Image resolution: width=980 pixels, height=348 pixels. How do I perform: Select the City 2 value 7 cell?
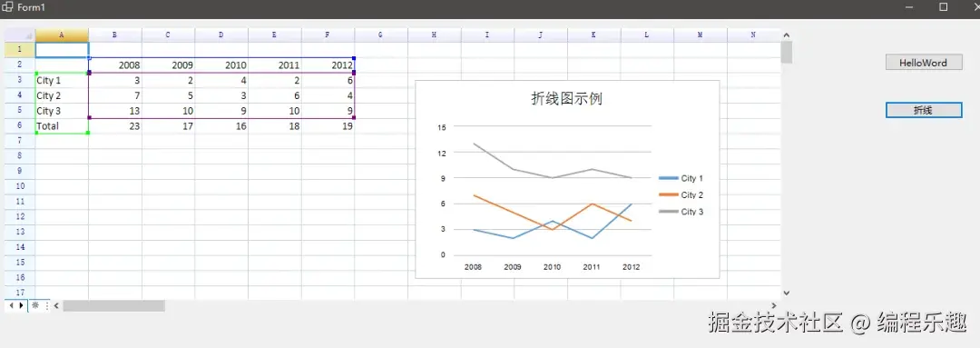tap(115, 95)
